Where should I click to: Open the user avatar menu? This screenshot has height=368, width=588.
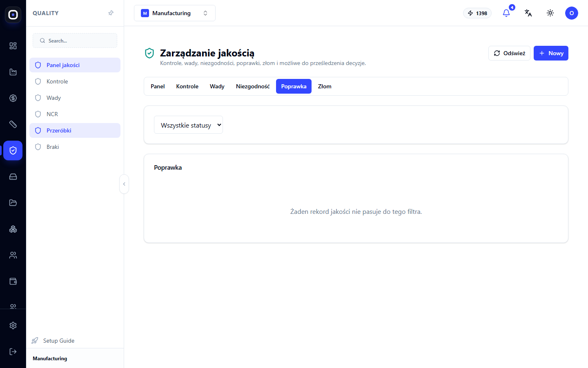click(572, 13)
